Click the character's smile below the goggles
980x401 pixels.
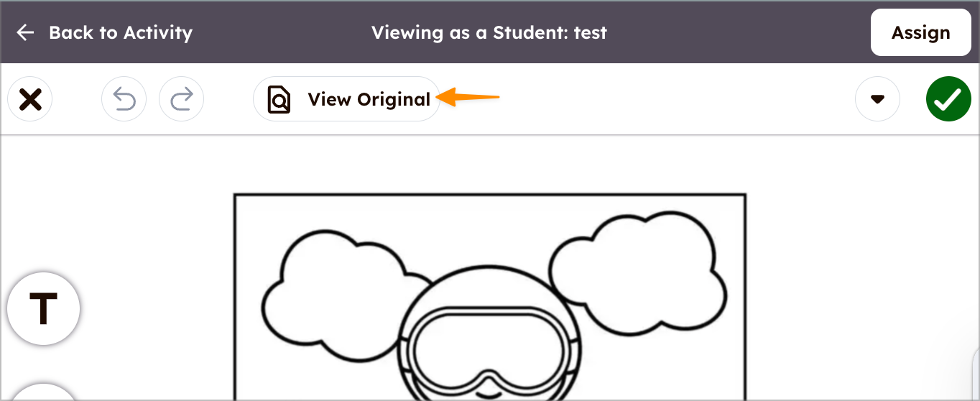(x=489, y=395)
